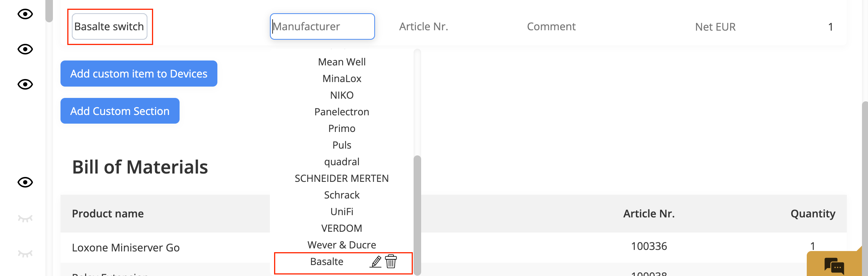The width and height of the screenshot is (868, 276).
Task: Focus the Manufacturer combo box field
Action: 322,26
